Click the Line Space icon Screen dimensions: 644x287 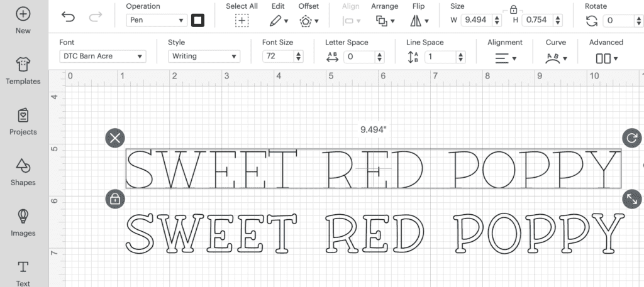click(413, 57)
